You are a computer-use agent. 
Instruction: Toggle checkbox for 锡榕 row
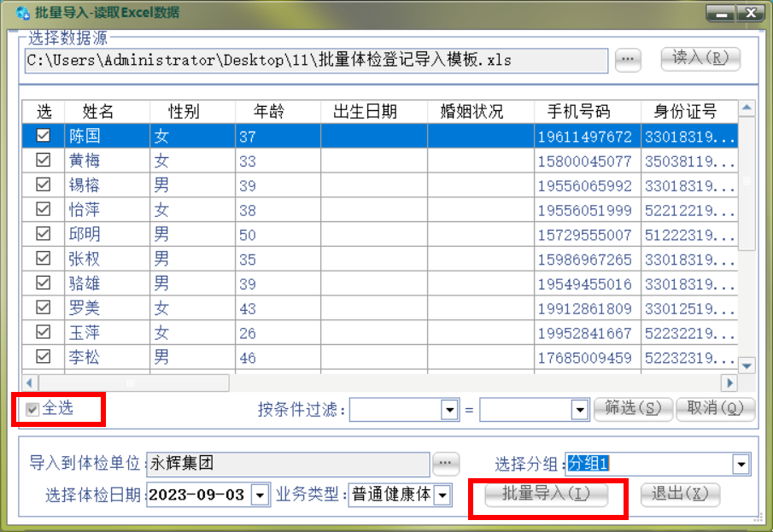click(44, 184)
